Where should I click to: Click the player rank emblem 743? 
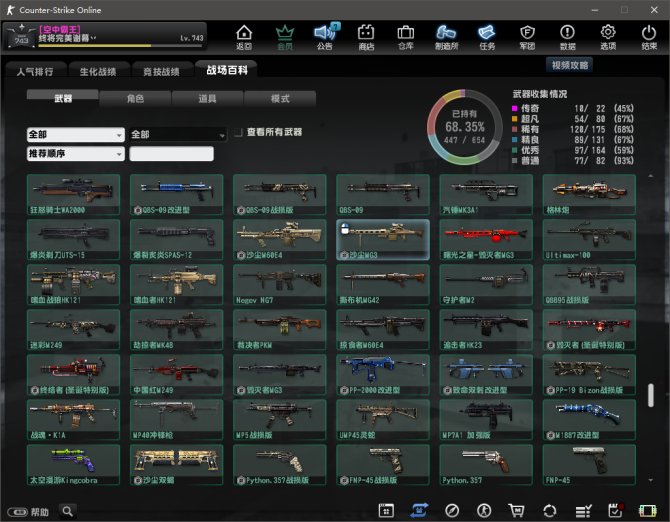tap(21, 37)
